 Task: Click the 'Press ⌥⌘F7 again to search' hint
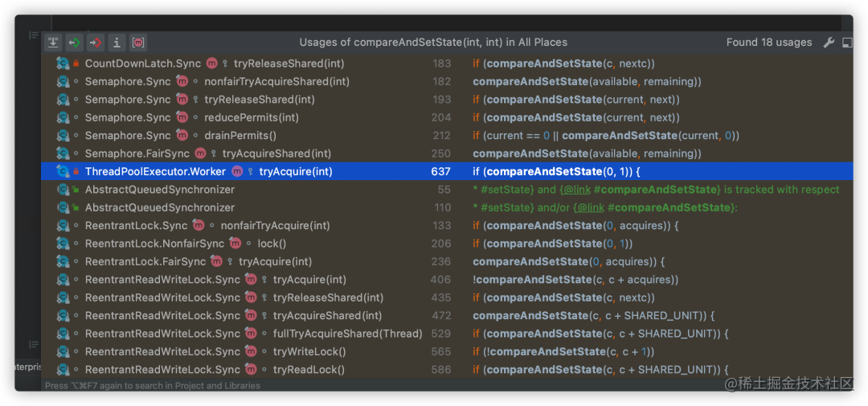(152, 386)
